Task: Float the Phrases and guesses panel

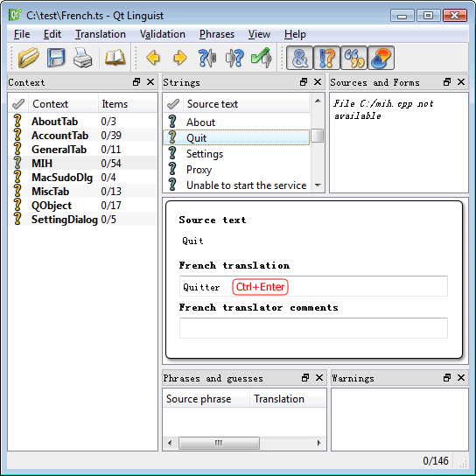Action: (305, 378)
